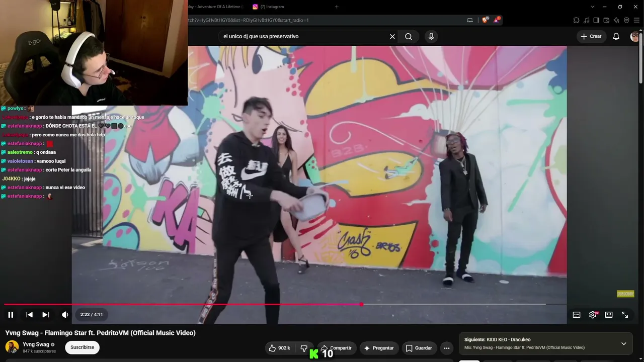
Task: Toggle the browser sidebar panel
Action: pos(596,20)
